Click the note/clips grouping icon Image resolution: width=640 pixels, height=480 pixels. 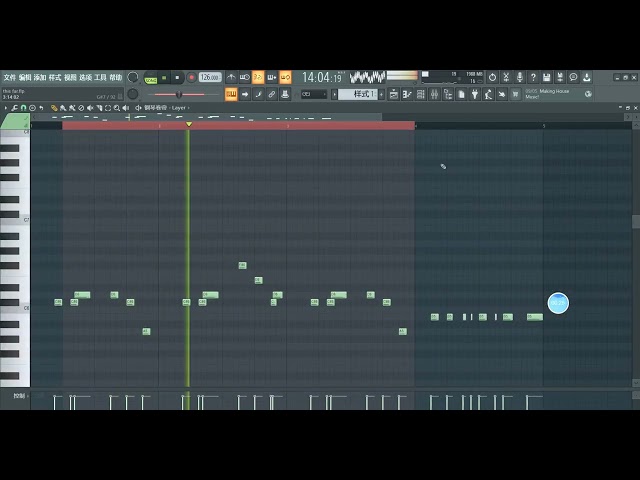(258, 94)
